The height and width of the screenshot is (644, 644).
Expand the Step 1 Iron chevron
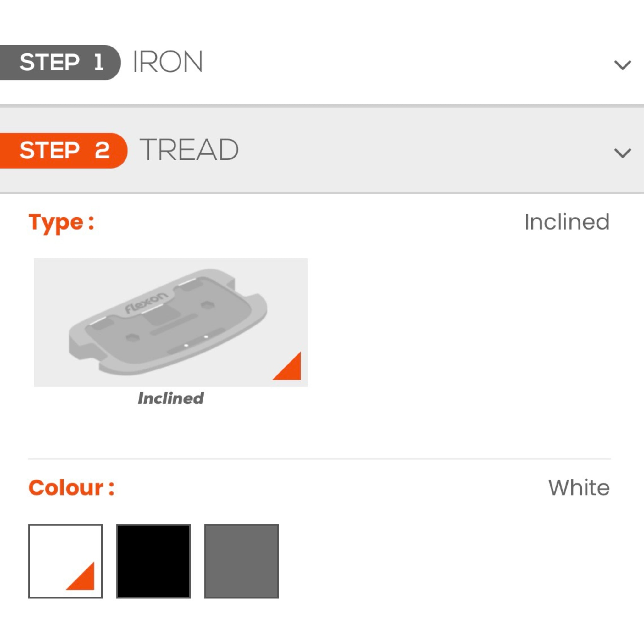(622, 65)
